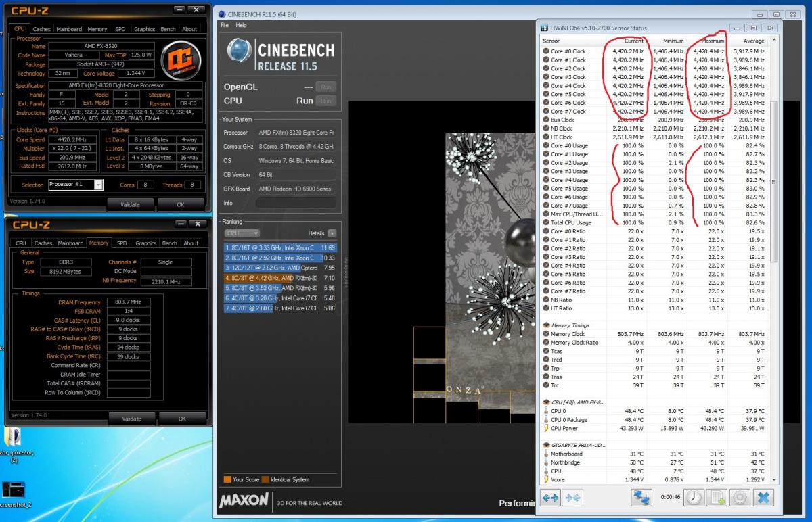The width and height of the screenshot is (812, 522).
Task: Open HWiNFO settings gear icon
Action: click(740, 498)
